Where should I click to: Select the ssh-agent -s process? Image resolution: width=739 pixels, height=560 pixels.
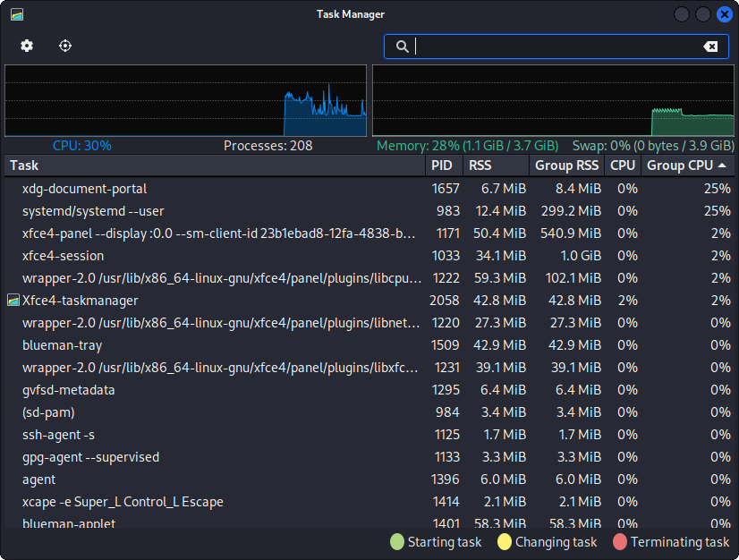(369, 435)
